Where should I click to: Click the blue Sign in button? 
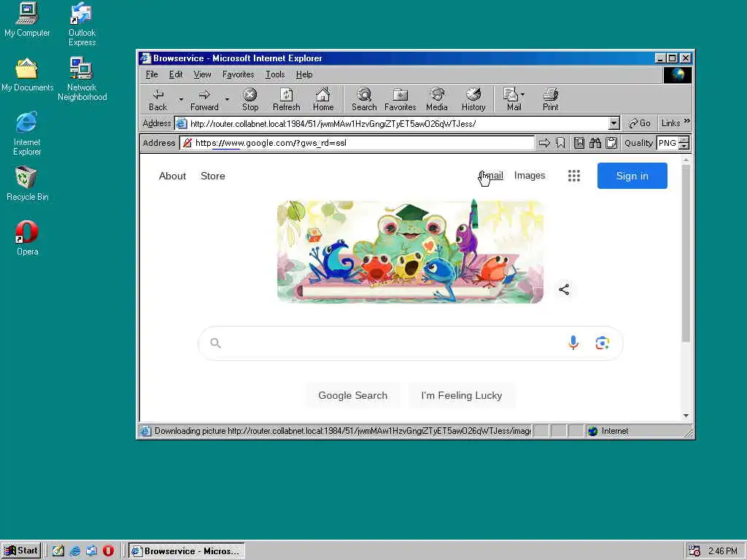tap(632, 176)
